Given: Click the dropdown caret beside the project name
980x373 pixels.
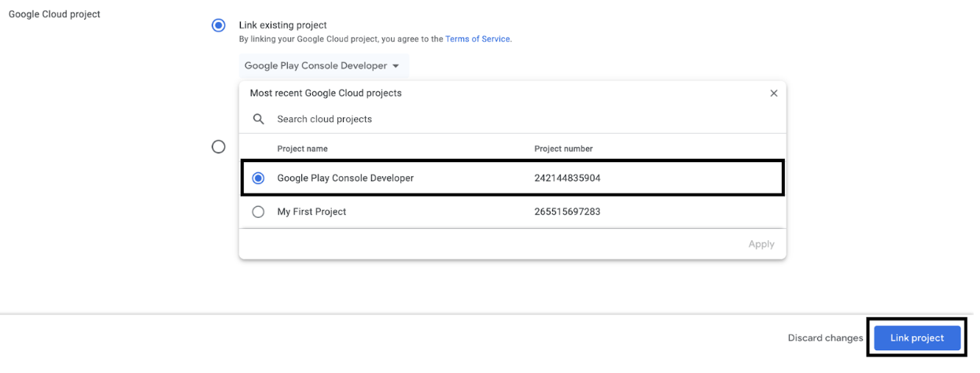Looking at the screenshot, I should click(396, 66).
